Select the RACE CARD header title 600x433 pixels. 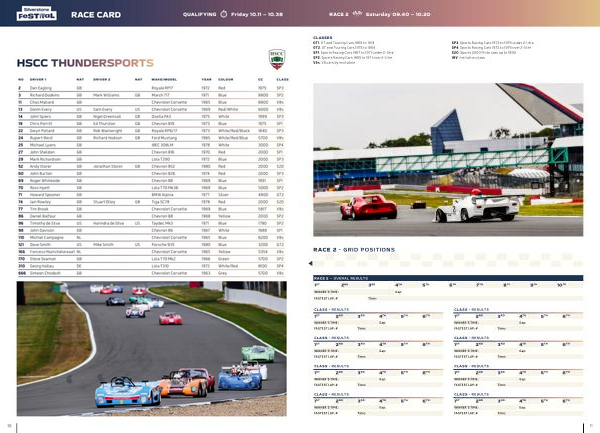click(96, 15)
